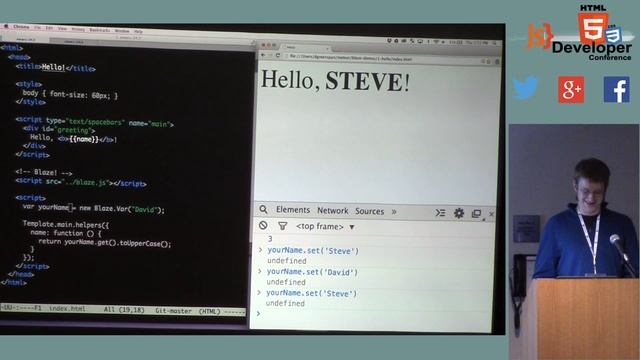Open the Bookmarks menu
Viewport: 640px width, 360px height.
coord(100,30)
